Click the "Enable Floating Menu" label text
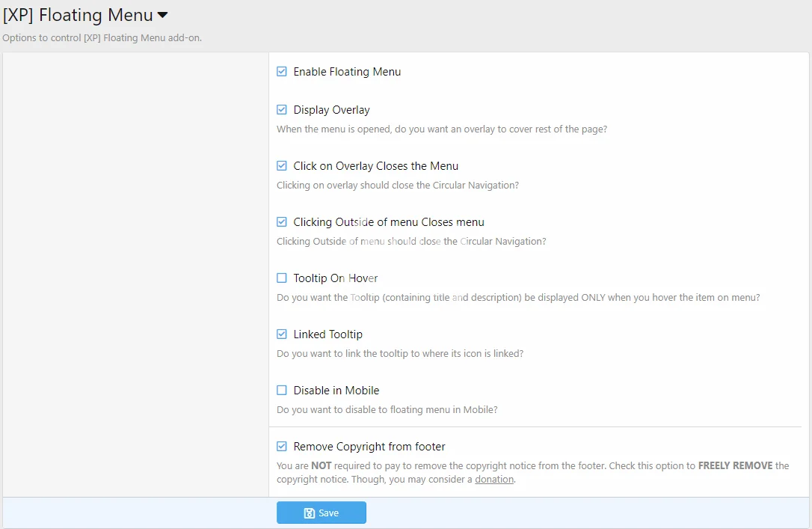 (347, 72)
